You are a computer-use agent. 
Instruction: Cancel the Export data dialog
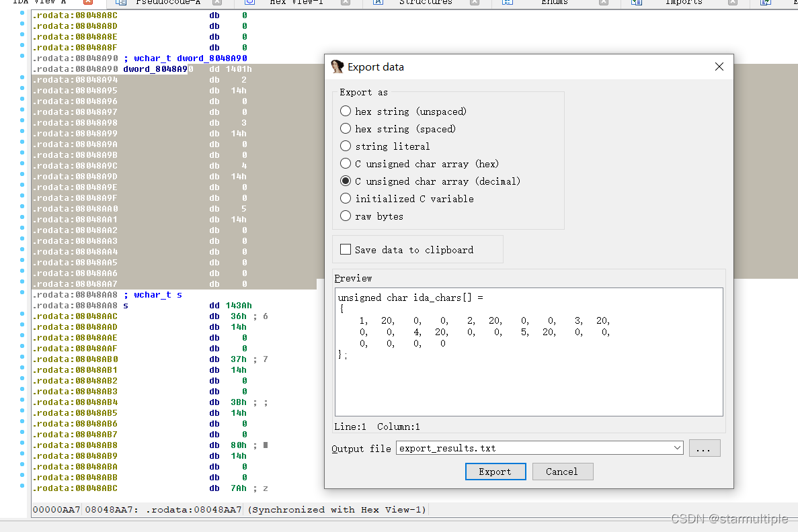[x=563, y=472]
